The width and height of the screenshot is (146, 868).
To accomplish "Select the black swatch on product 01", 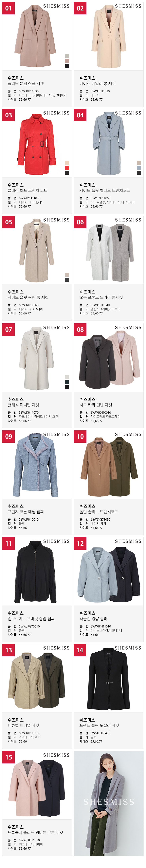I will (x=67, y=66).
